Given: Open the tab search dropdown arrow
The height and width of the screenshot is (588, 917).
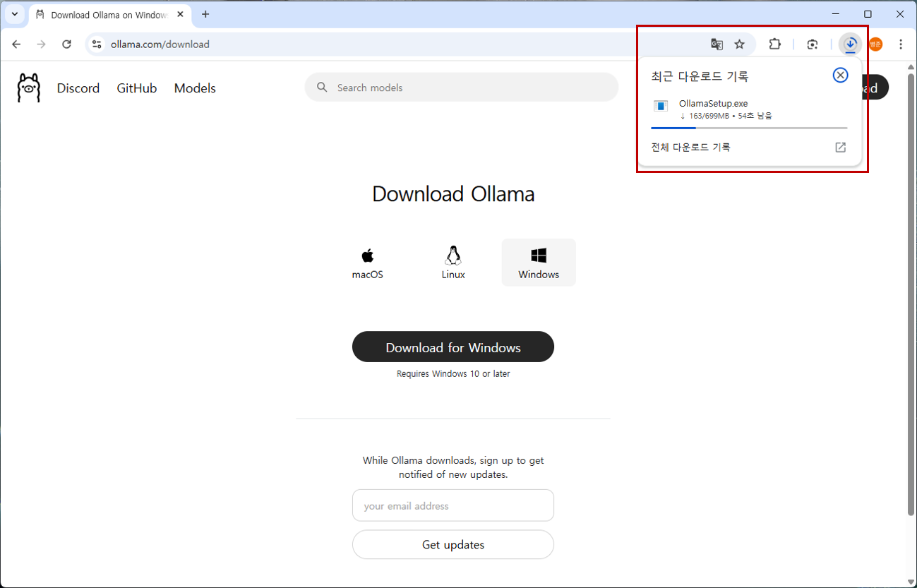Looking at the screenshot, I should 14,14.
